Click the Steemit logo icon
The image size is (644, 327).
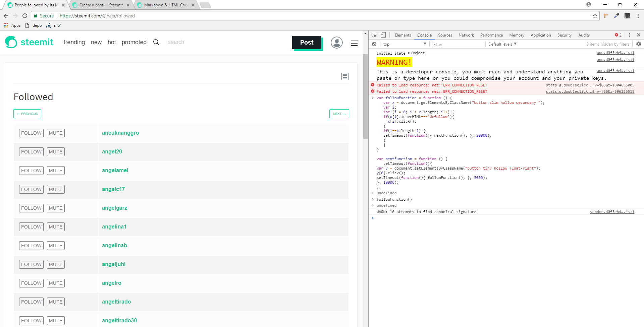[x=11, y=42]
